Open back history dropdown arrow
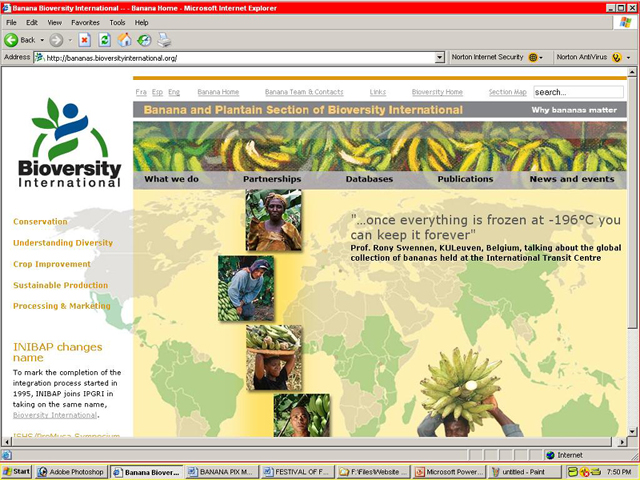This screenshot has height=480, width=640. tap(42, 40)
